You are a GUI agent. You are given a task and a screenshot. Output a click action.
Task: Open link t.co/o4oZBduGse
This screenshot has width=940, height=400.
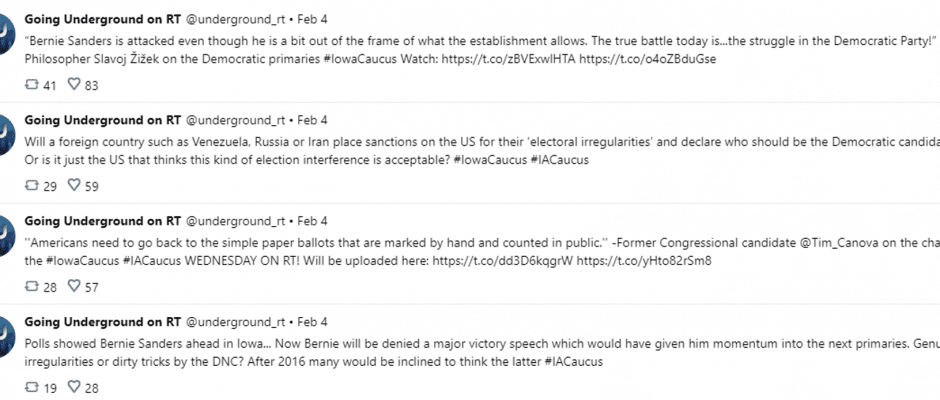tap(647, 59)
